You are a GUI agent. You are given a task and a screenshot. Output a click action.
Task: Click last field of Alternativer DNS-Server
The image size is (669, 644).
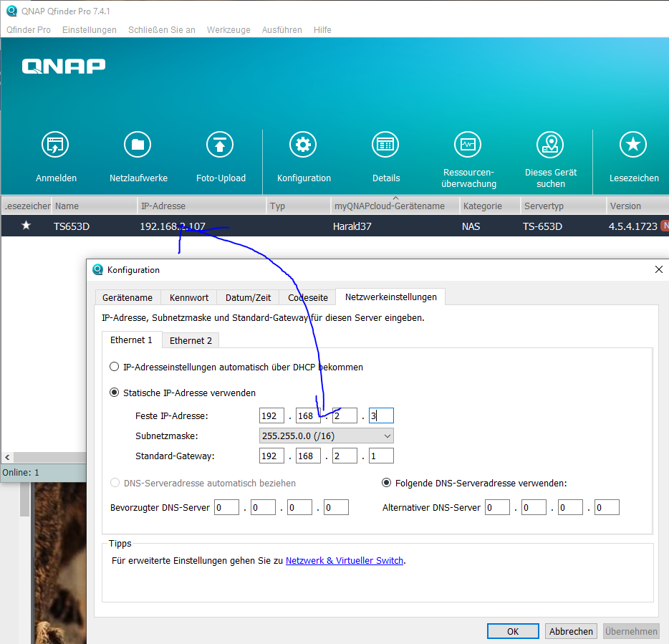(607, 507)
